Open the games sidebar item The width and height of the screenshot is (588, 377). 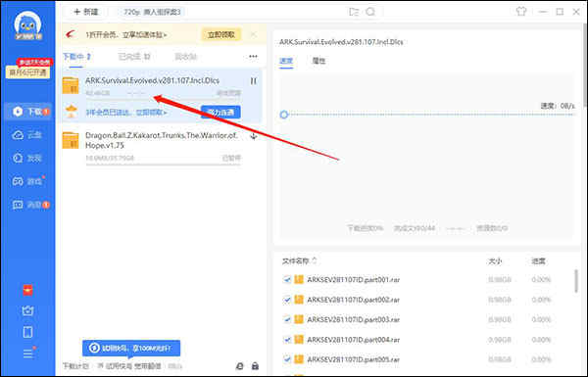(27, 181)
